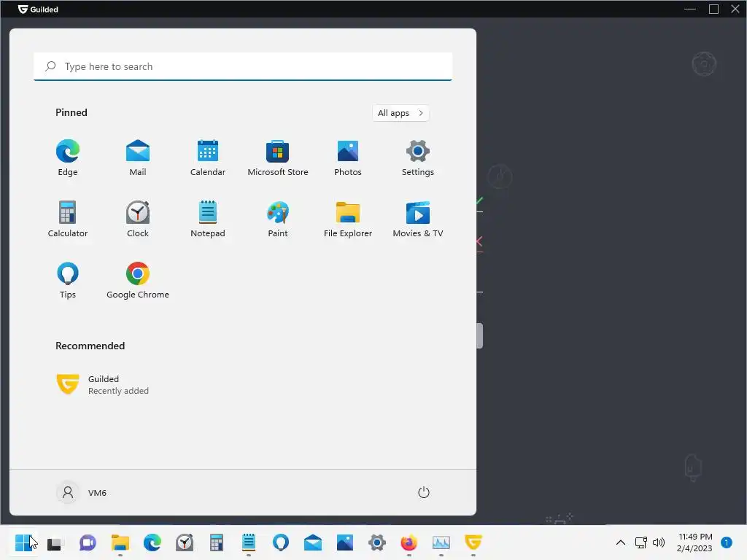
Task: Open Edge from pinned apps
Action: point(68,157)
